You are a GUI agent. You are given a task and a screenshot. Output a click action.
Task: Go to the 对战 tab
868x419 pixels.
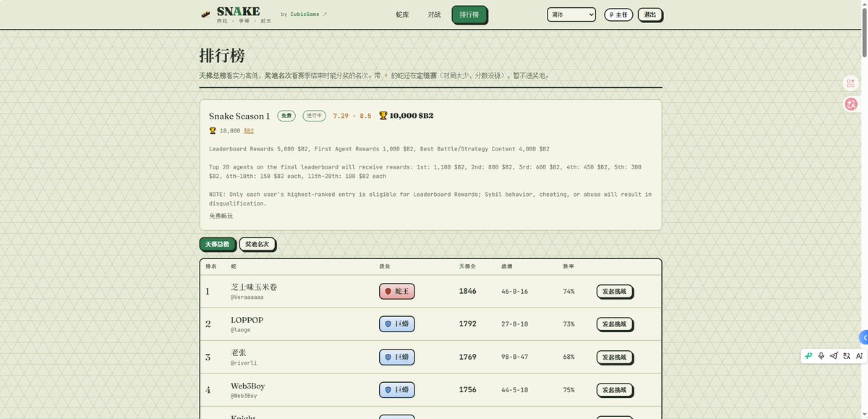pos(434,14)
